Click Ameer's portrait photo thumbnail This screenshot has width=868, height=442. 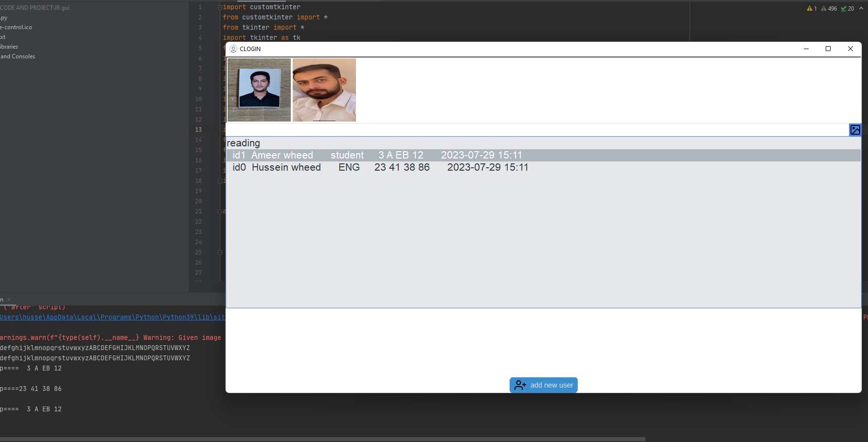(259, 89)
